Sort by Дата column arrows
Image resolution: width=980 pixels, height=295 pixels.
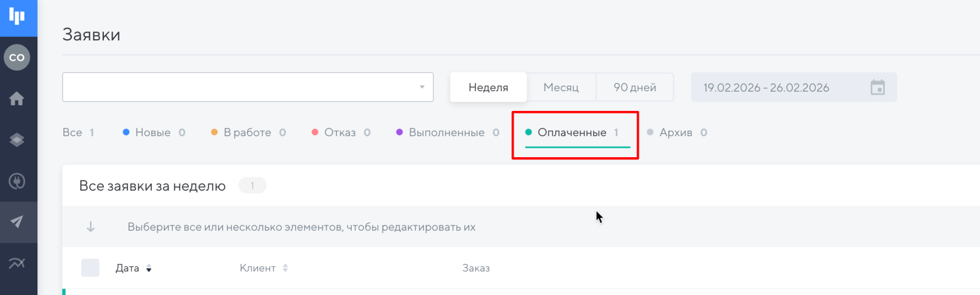click(x=149, y=269)
